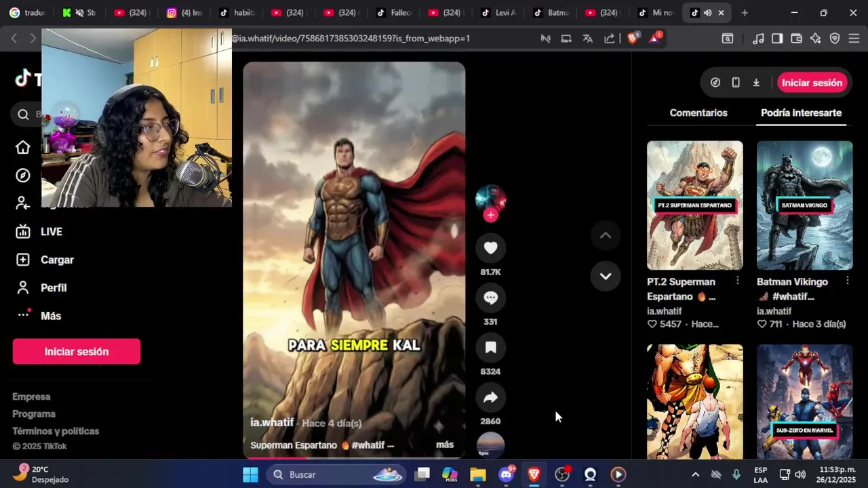
Task: Open ia.whatif creator avatar beside video
Action: tap(490, 198)
